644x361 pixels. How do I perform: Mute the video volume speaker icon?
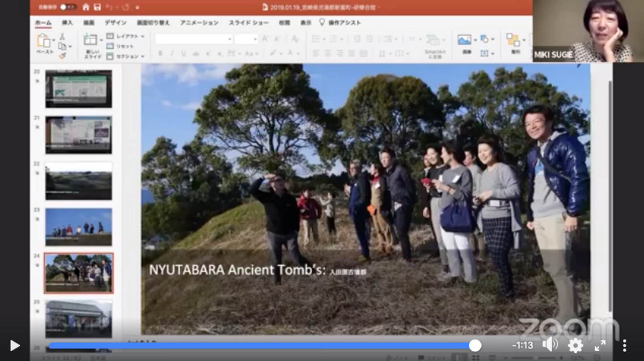[550, 344]
